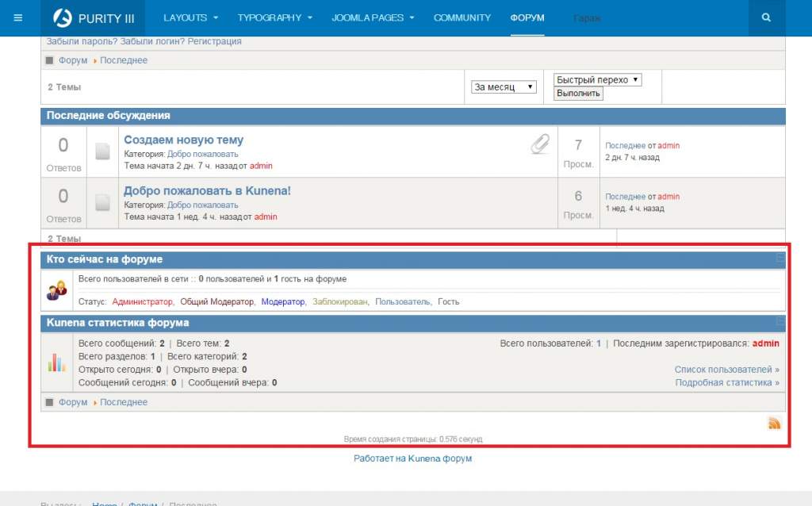Open the orange RSS feed icon
The width and height of the screenshot is (812, 506).
[774, 424]
